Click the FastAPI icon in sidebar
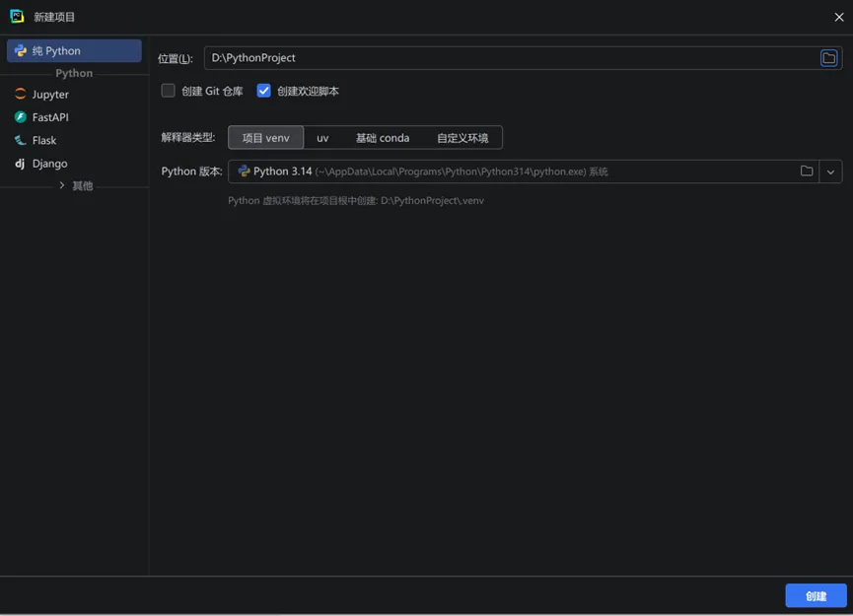The image size is (853, 616). click(x=20, y=117)
